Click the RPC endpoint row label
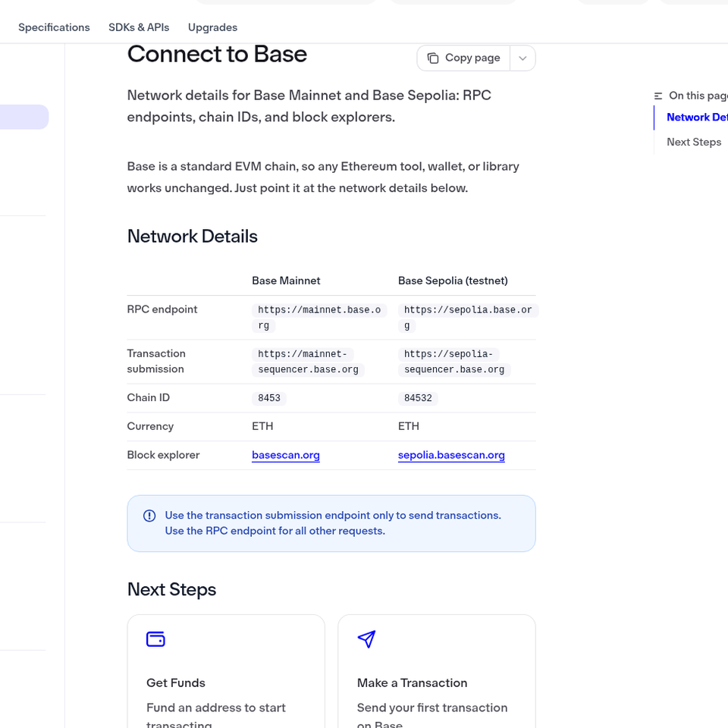728x728 pixels. (162, 309)
